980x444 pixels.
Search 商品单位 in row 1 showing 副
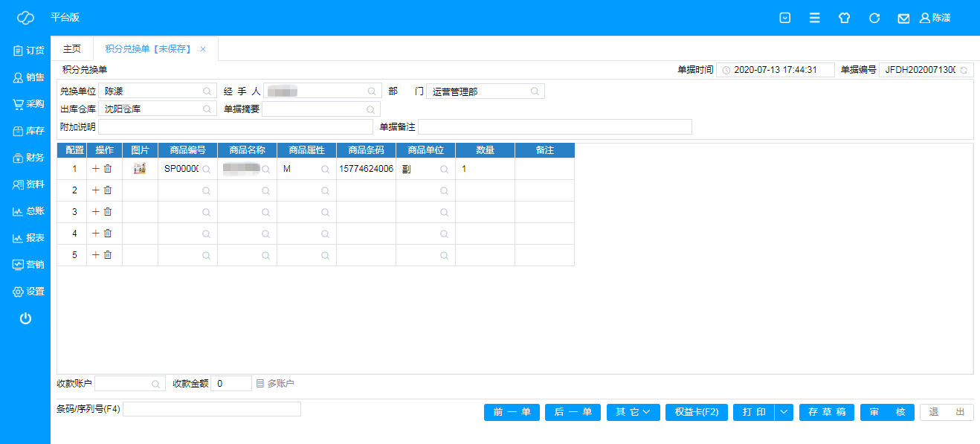[x=444, y=169]
